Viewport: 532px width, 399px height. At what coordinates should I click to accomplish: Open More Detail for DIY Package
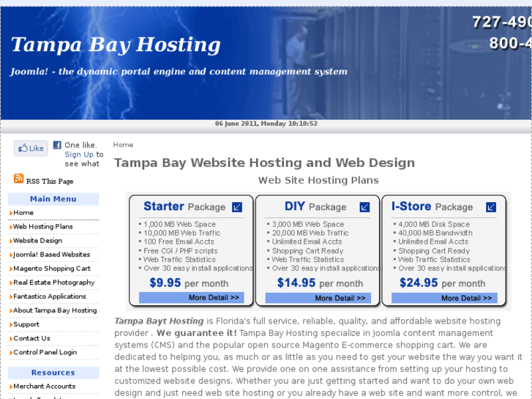tap(318, 298)
